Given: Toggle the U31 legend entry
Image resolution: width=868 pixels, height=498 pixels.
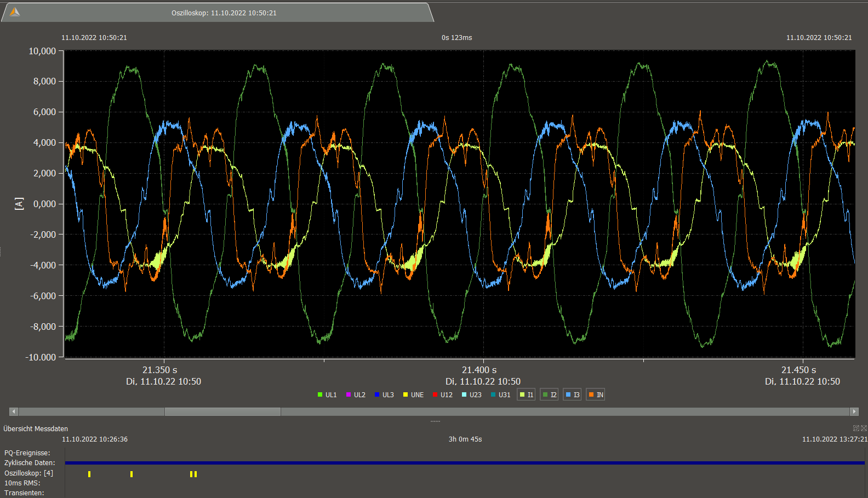Looking at the screenshot, I should coord(501,394).
